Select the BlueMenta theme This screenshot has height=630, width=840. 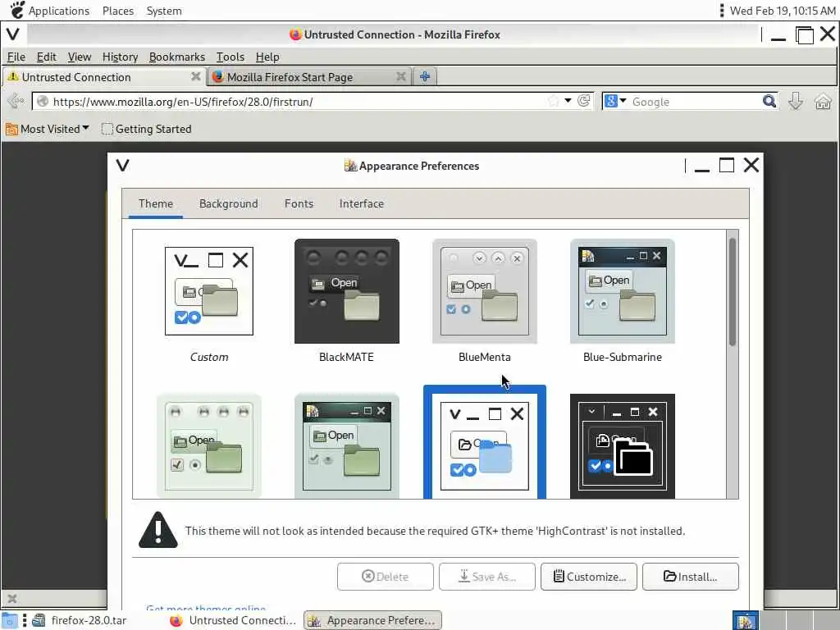click(x=485, y=291)
